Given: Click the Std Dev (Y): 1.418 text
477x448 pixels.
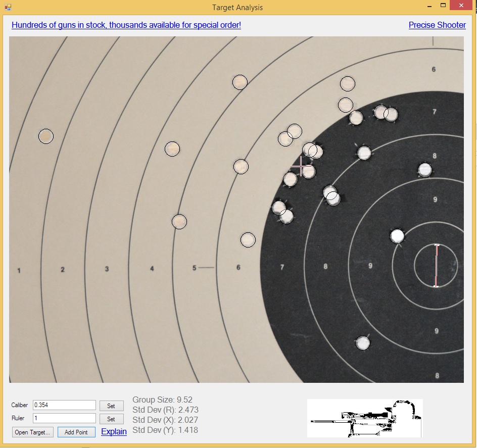Looking at the screenshot, I should (x=165, y=430).
